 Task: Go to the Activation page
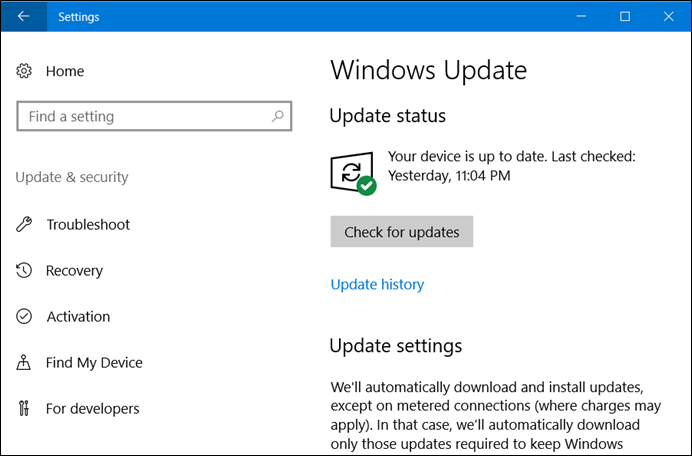pyautogui.click(x=79, y=317)
